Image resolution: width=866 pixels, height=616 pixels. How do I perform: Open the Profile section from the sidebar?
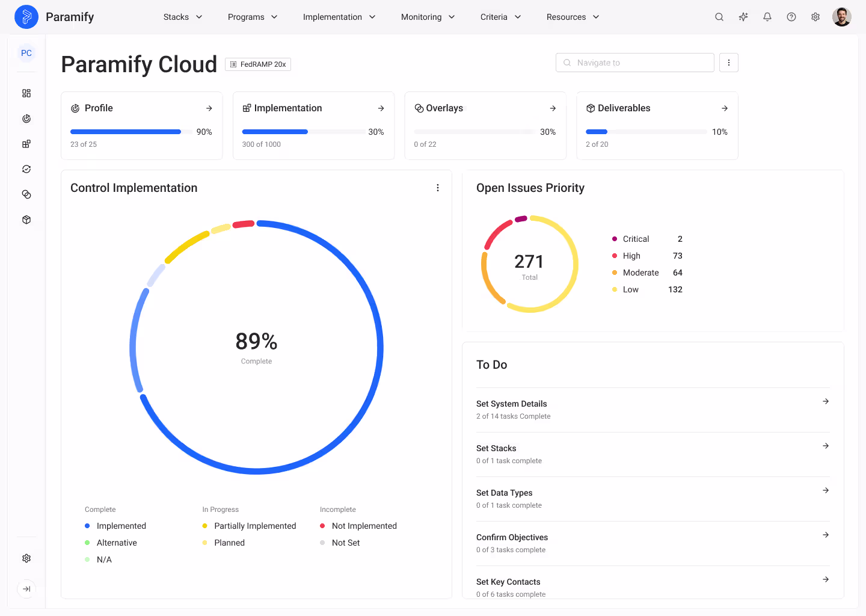tap(26, 119)
